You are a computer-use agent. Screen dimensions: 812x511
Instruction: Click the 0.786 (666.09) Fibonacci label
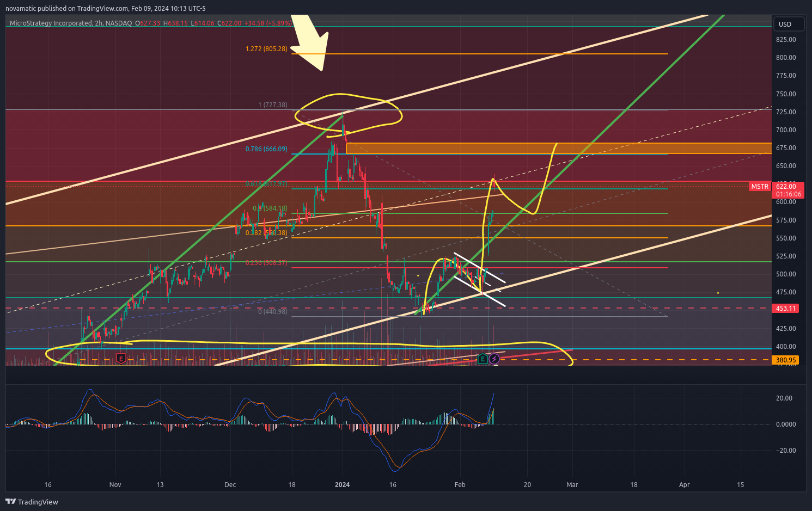tap(266, 149)
